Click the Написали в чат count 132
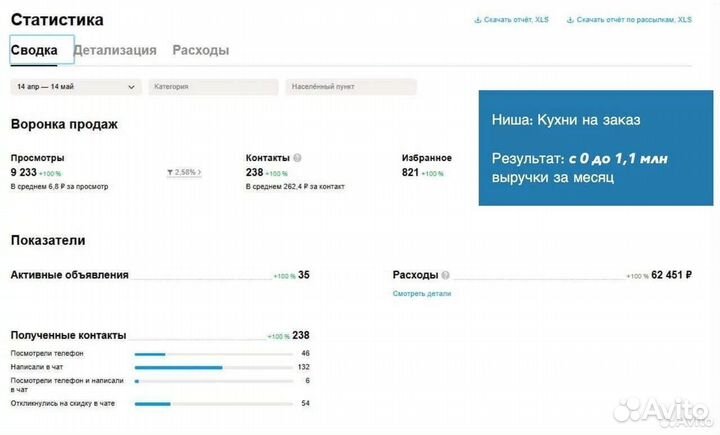The width and height of the screenshot is (720, 435). point(304,367)
